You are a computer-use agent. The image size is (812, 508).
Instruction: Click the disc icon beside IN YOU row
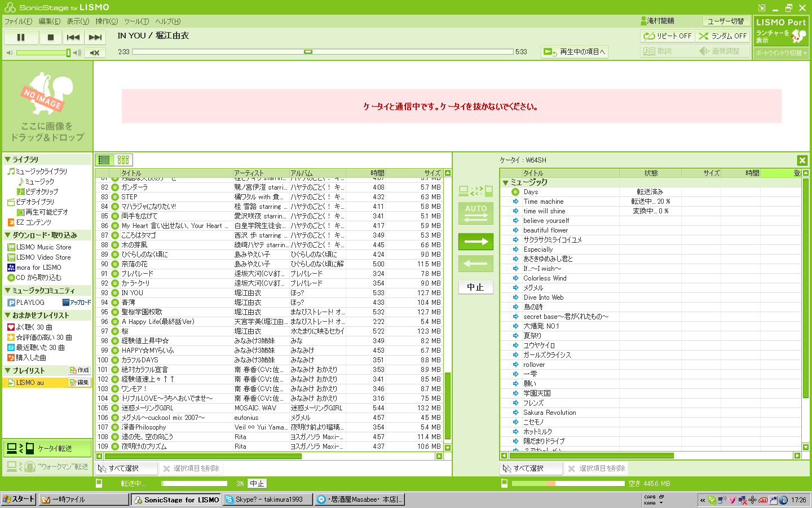115,293
